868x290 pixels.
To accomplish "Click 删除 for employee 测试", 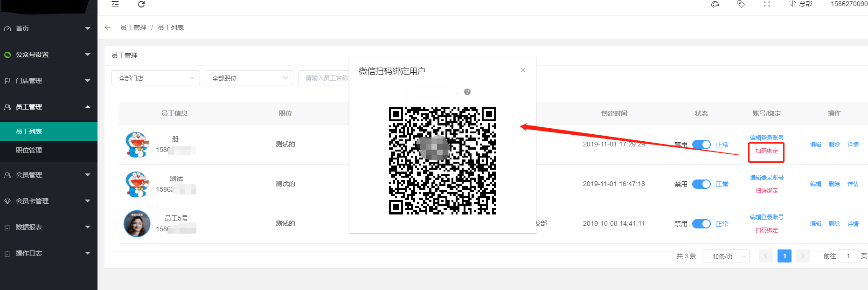I will click(834, 184).
